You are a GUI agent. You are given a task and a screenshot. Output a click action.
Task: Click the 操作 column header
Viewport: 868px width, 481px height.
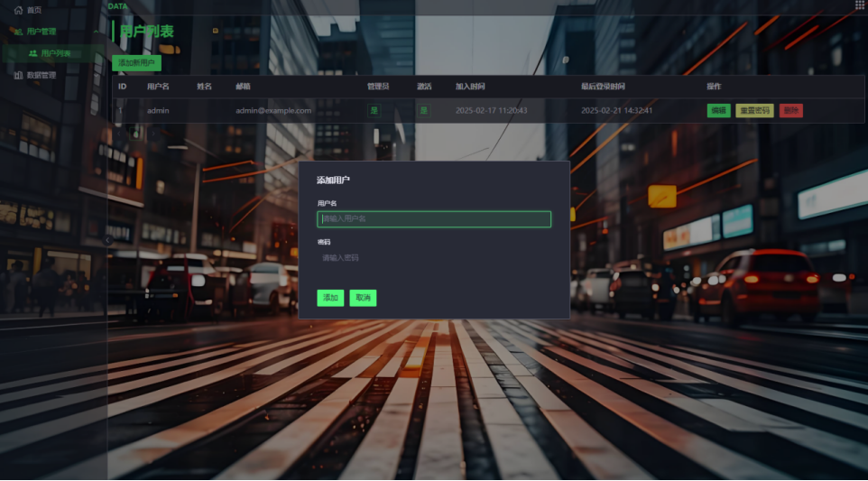714,87
